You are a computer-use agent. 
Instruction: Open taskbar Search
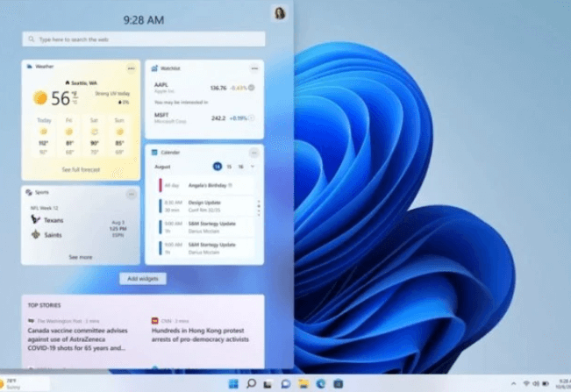(251, 383)
